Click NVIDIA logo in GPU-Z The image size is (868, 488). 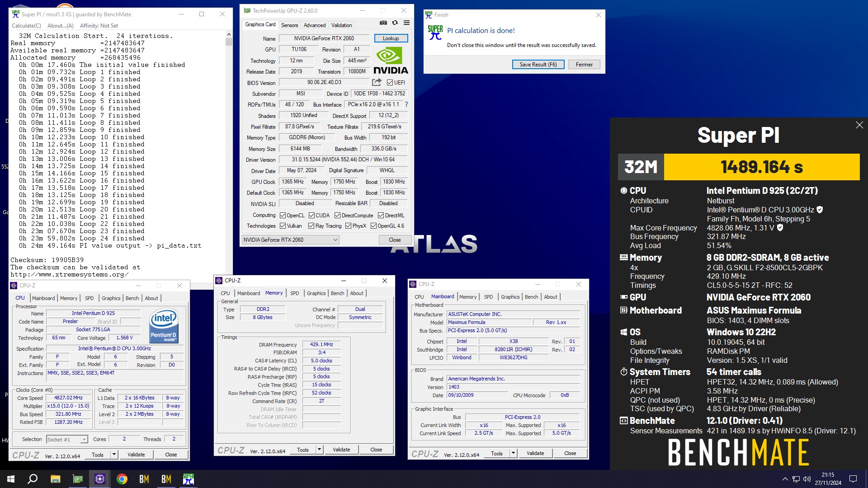pyautogui.click(x=391, y=61)
